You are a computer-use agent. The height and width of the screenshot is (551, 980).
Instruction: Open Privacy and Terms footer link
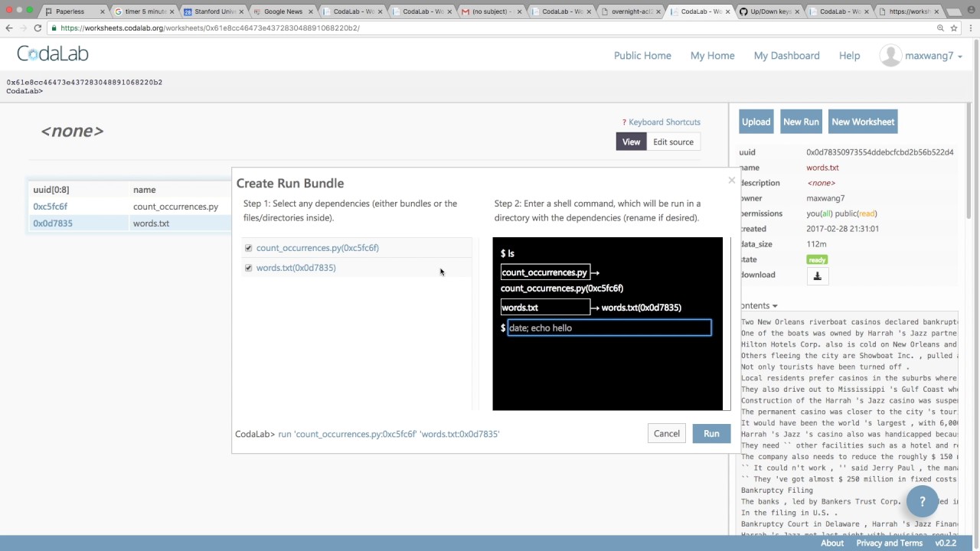[889, 543]
